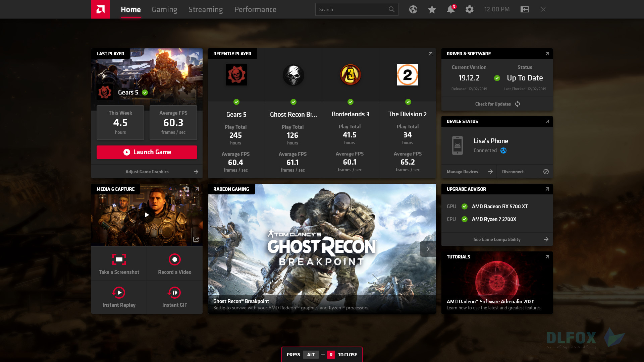
Task: Select the Streaming tab in navigation
Action: pos(206,9)
